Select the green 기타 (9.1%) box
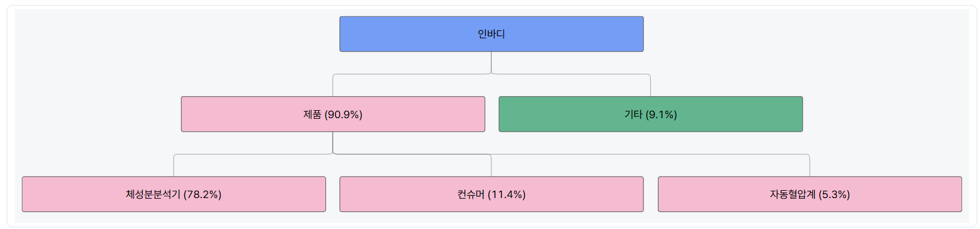The width and height of the screenshot is (980, 229). pyautogui.click(x=733, y=114)
